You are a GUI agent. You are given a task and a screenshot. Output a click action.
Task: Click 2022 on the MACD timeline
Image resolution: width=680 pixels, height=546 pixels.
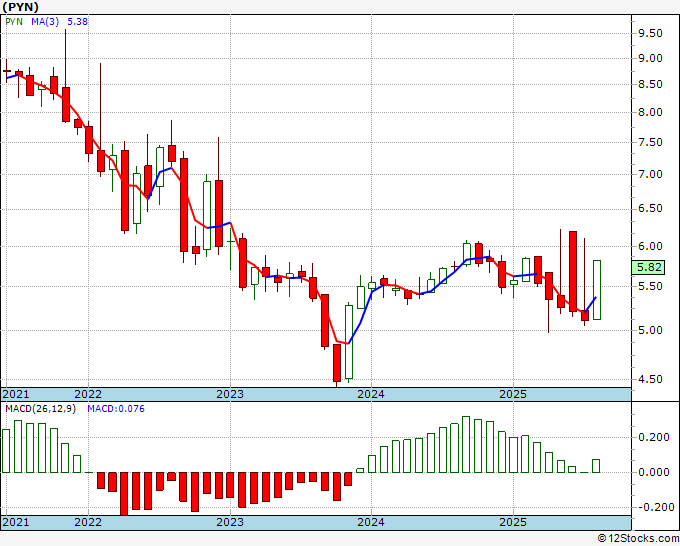coord(88,522)
